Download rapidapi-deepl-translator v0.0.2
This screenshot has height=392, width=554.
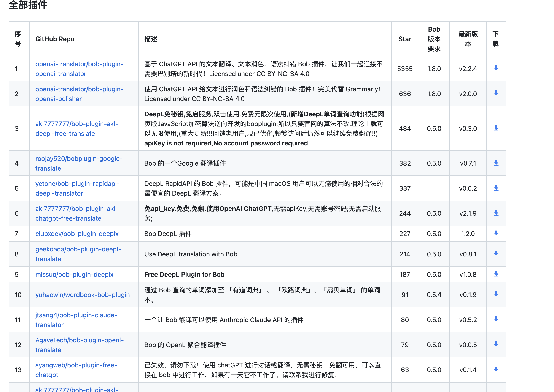coord(496,188)
